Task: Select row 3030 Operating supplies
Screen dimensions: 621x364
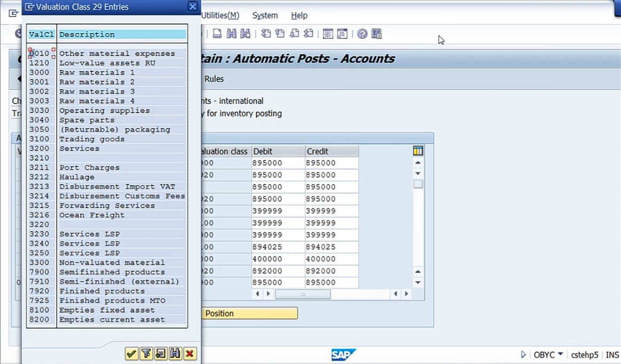Action: [107, 110]
